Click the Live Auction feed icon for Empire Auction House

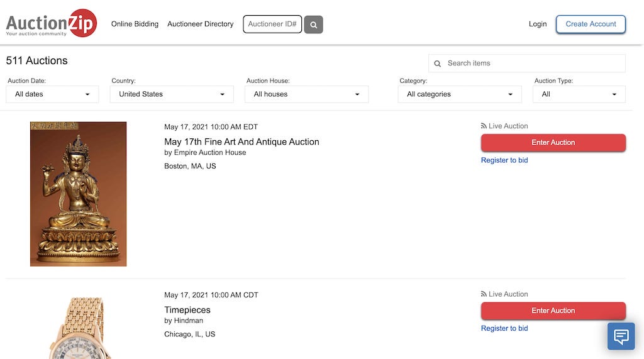(484, 126)
